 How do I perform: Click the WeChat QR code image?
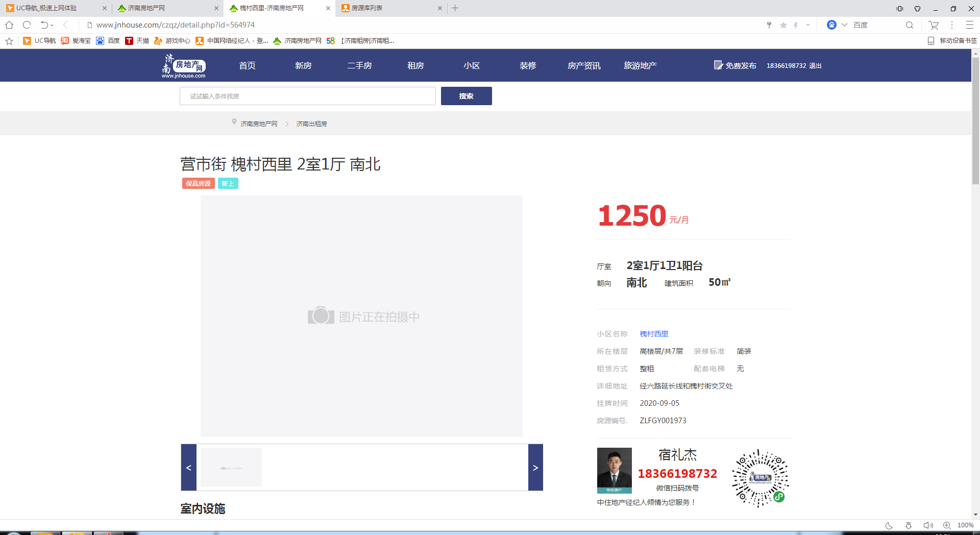click(x=760, y=478)
